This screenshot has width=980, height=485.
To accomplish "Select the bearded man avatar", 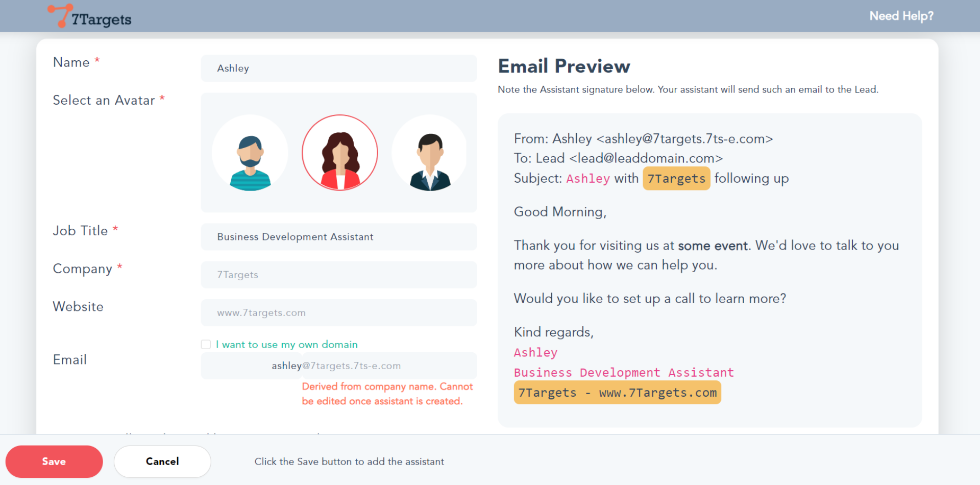I will (x=250, y=153).
